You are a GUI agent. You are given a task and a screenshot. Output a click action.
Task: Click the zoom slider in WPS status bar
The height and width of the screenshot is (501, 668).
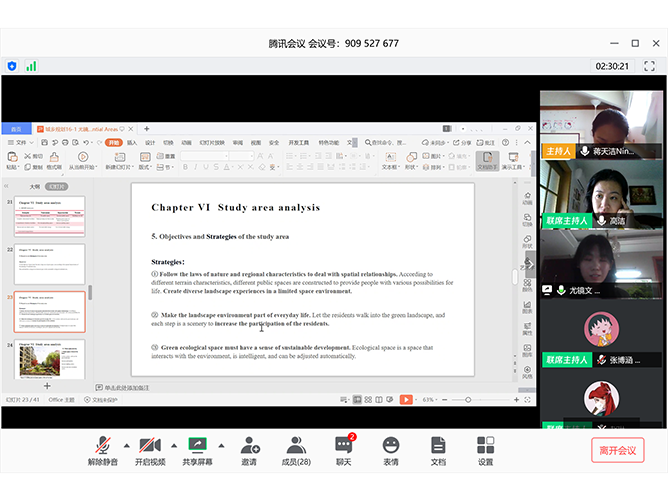[470, 400]
